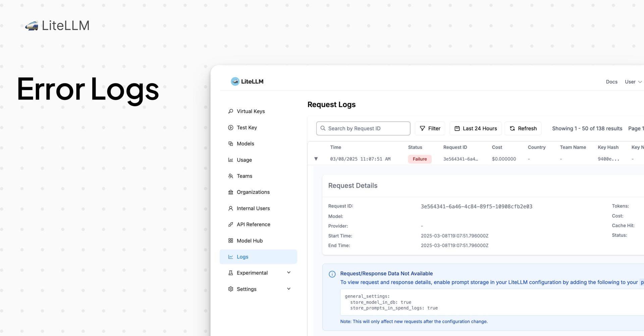Click the Virtual Keys key icon
The height and width of the screenshot is (336, 644).
(230, 111)
